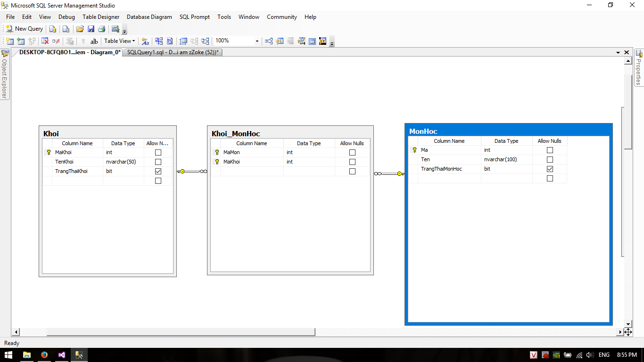644x362 pixels.
Task: Open the Table Designer menu
Action: (101, 17)
